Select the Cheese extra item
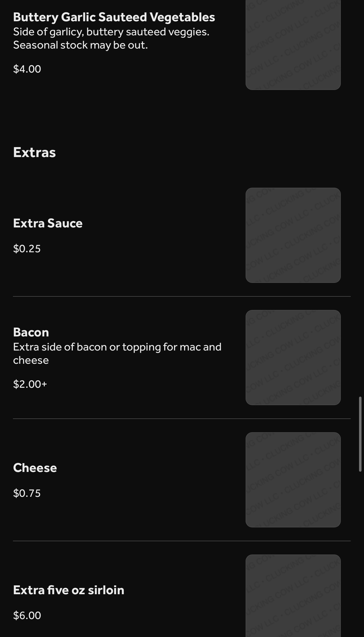The height and width of the screenshot is (637, 364). point(35,468)
